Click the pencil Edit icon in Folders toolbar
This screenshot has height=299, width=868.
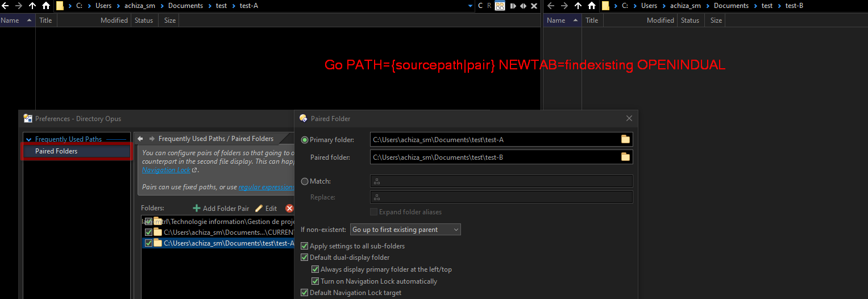[260, 209]
